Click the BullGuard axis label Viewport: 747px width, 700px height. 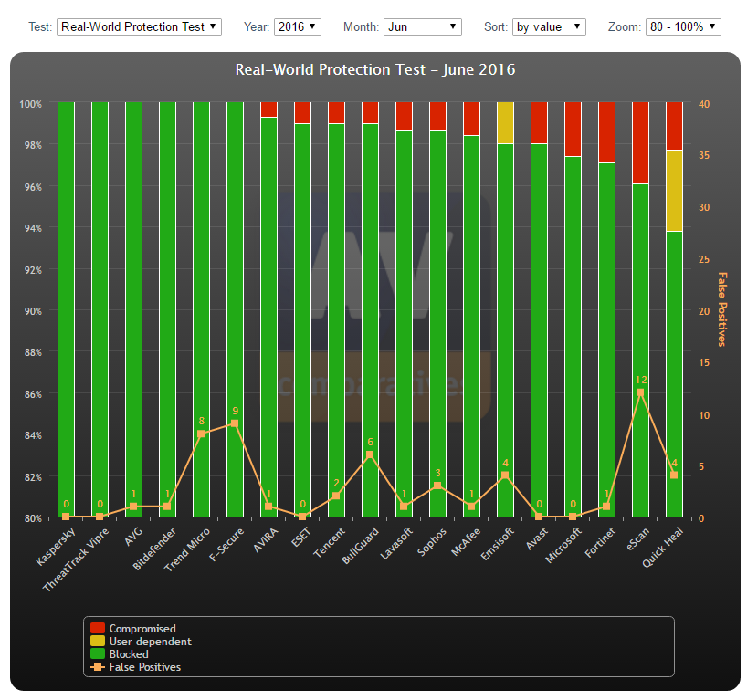pyautogui.click(x=360, y=546)
